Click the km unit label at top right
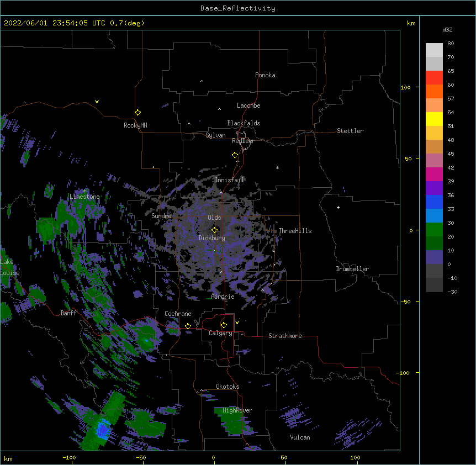The width and height of the screenshot is (476, 465). coord(411,23)
